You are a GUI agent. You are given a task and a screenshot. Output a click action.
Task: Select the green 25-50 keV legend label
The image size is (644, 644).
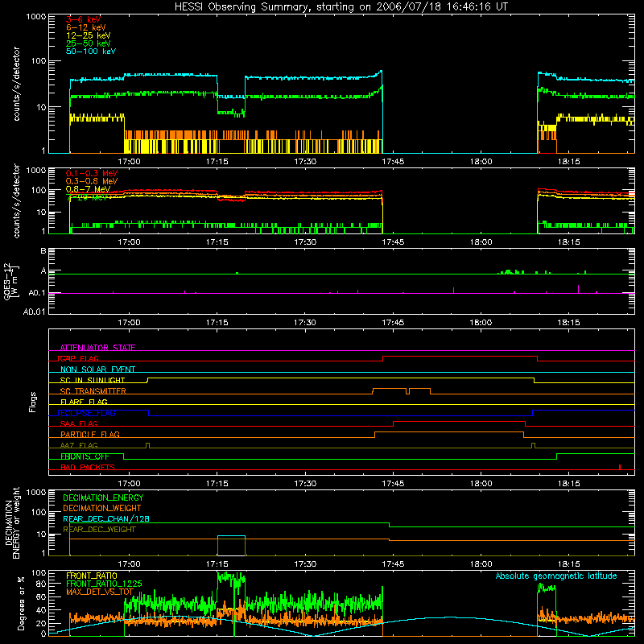click(89, 43)
